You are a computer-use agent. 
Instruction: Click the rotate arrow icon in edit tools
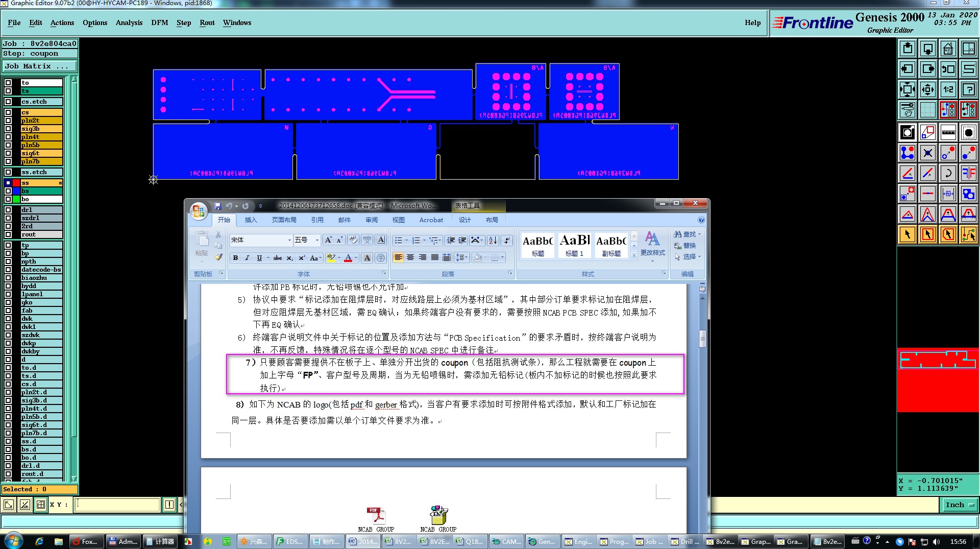[x=948, y=173]
